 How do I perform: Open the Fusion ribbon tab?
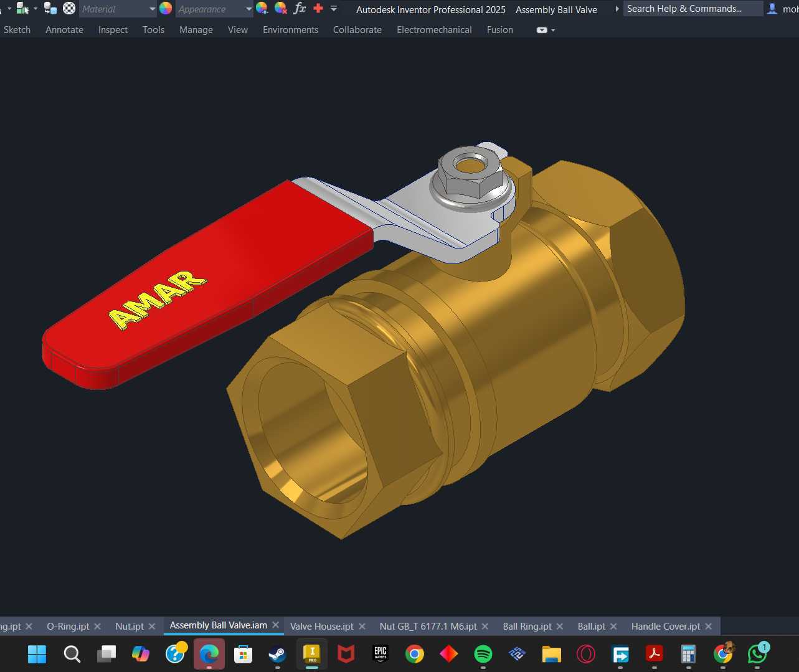click(x=500, y=30)
